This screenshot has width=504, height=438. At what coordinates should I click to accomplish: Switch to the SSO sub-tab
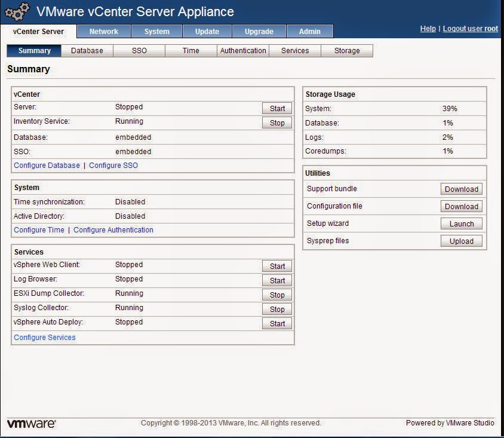click(x=139, y=51)
